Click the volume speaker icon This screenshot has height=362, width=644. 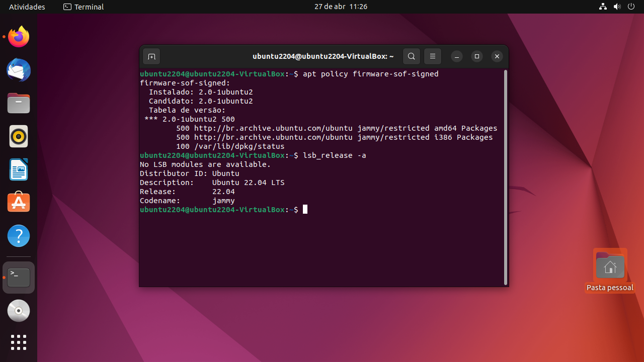tap(617, 7)
